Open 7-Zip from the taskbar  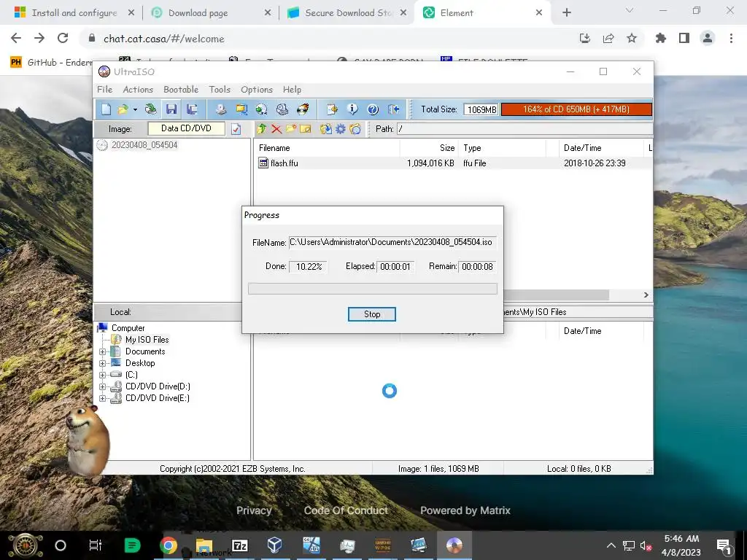[x=239, y=545]
